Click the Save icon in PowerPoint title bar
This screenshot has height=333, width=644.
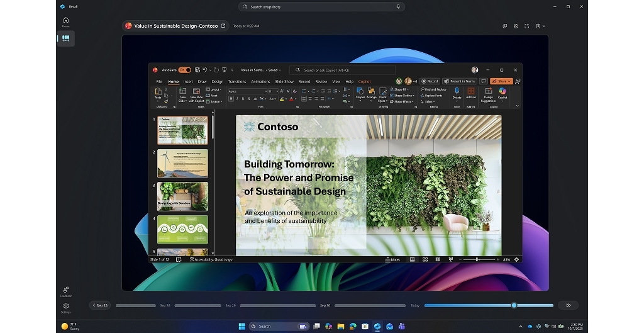(197, 70)
